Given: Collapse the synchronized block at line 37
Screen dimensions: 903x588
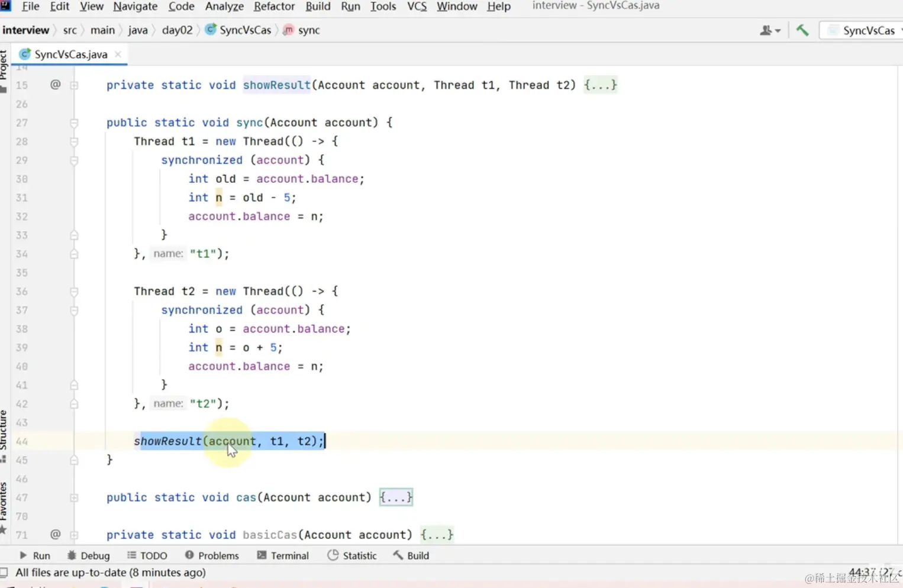Looking at the screenshot, I should [x=74, y=310].
